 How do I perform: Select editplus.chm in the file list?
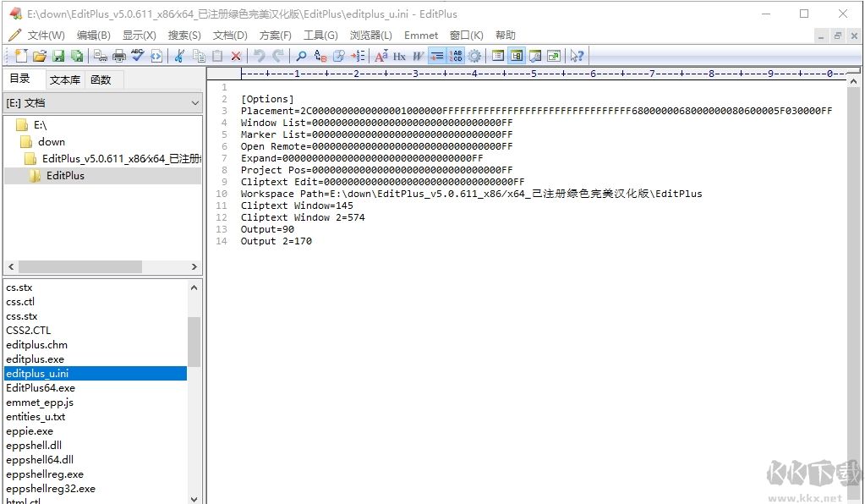point(36,345)
